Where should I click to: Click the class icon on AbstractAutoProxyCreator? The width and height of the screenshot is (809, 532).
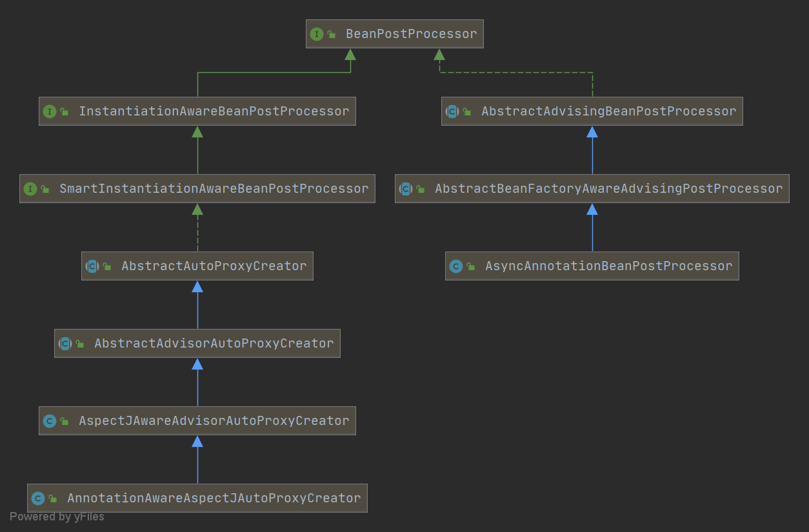pyautogui.click(x=93, y=266)
